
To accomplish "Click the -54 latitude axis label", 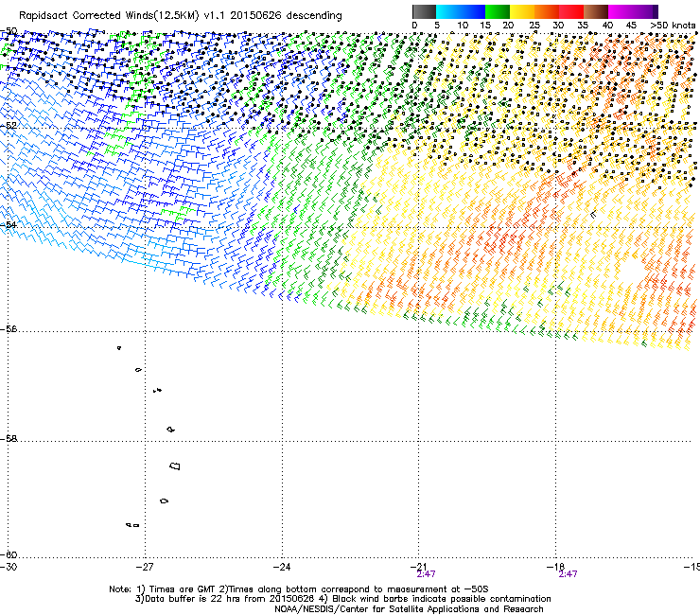I will pyautogui.click(x=9, y=224).
